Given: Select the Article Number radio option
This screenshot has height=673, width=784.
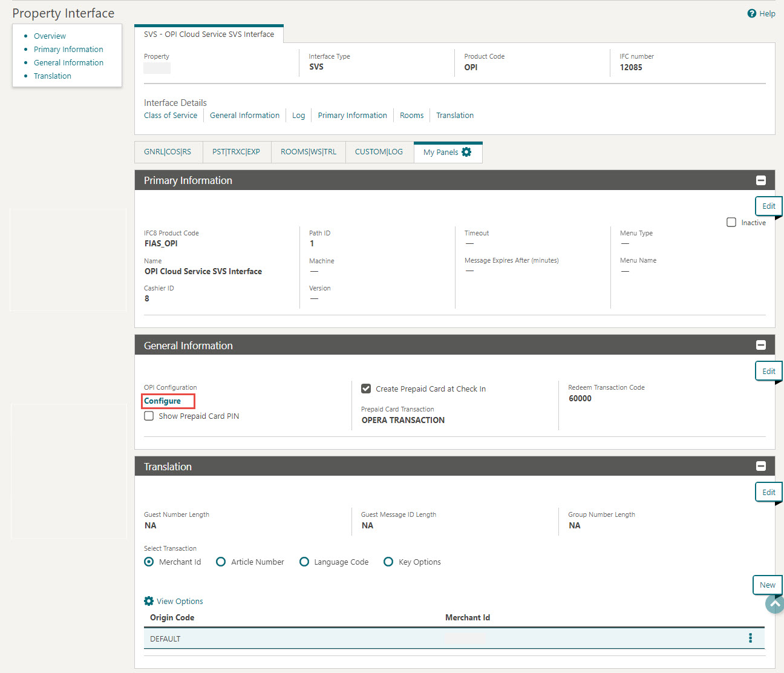Looking at the screenshot, I should 221,562.
